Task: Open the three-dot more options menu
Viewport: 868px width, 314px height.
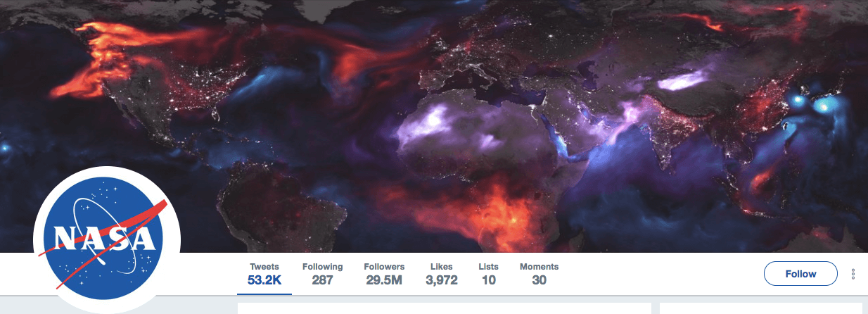Action: [853, 274]
